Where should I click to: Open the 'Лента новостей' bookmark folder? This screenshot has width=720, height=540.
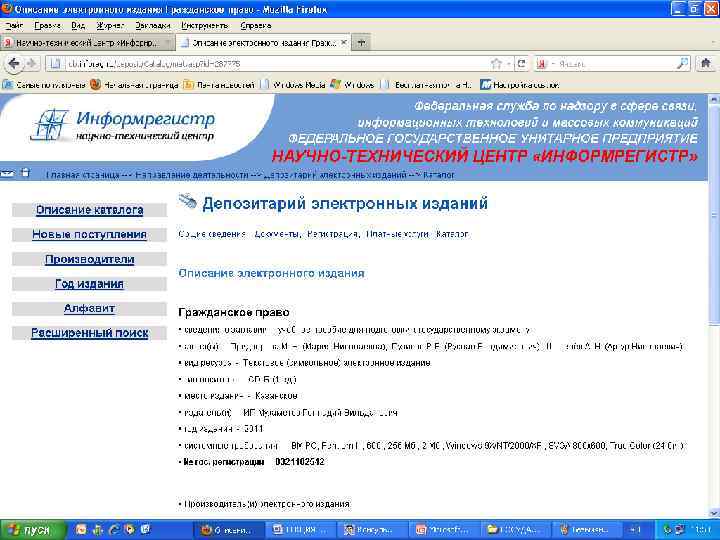(219, 85)
